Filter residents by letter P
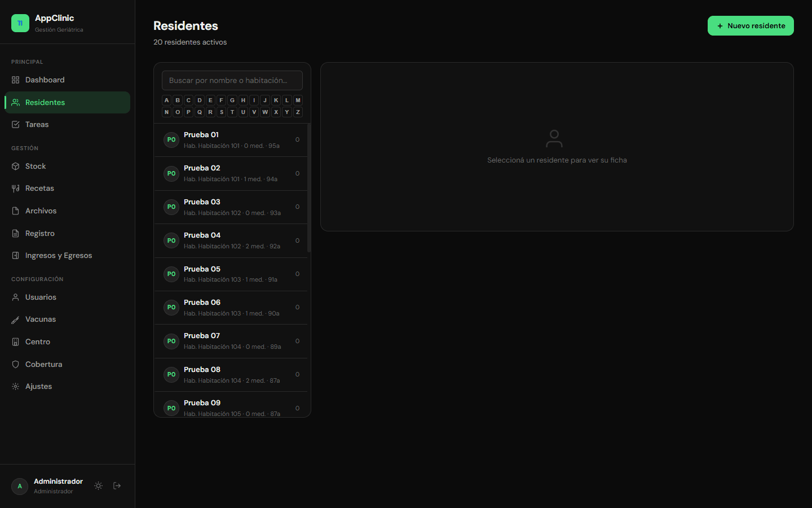Screen dimensions: 812x508 pyautogui.click(x=188, y=112)
